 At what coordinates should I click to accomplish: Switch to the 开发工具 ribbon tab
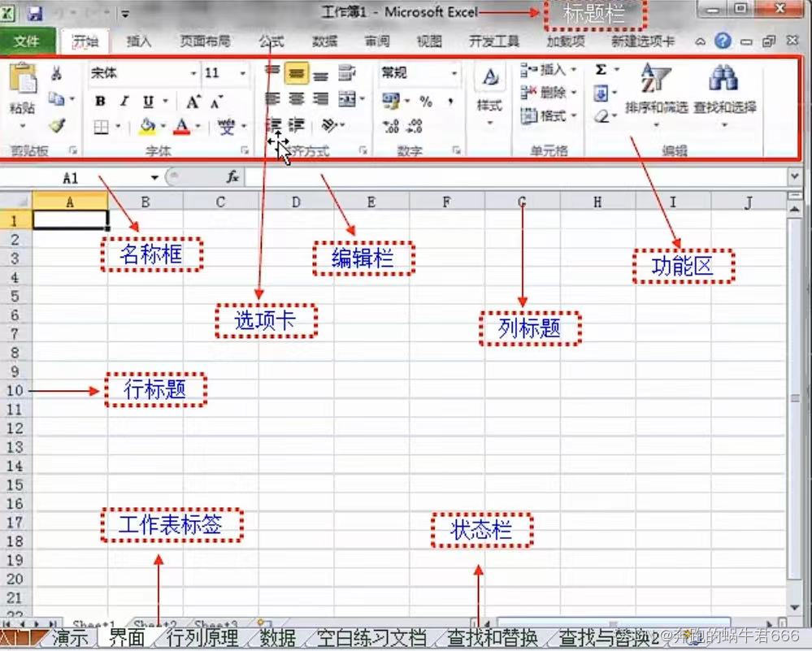pos(493,41)
